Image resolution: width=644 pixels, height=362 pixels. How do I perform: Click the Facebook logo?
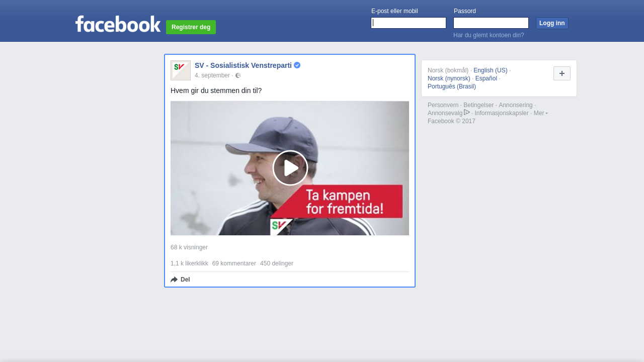118,24
